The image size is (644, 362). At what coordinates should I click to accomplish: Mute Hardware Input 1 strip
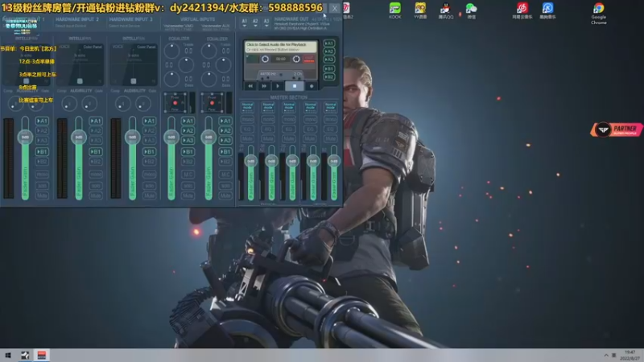[x=42, y=195]
